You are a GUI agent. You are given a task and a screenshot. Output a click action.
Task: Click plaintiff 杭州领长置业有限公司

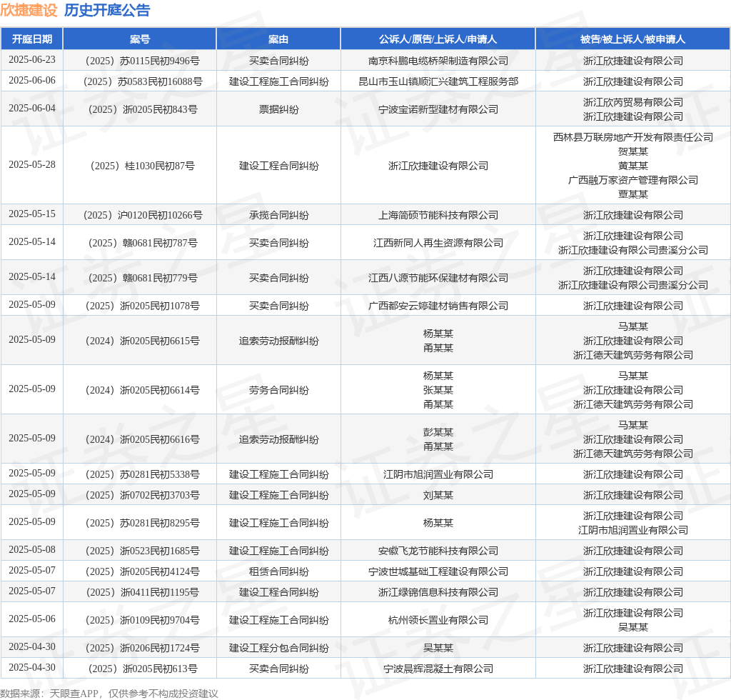pyautogui.click(x=438, y=620)
